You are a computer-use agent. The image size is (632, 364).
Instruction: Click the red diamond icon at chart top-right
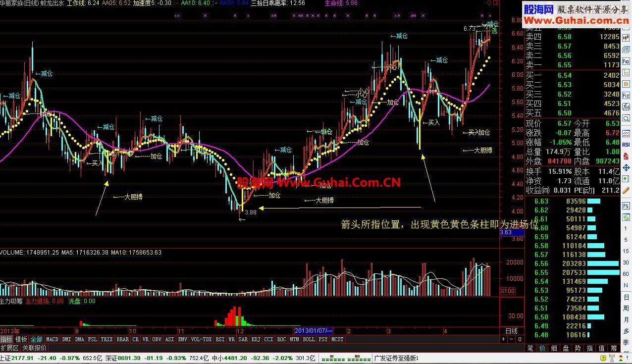tap(489, 2)
